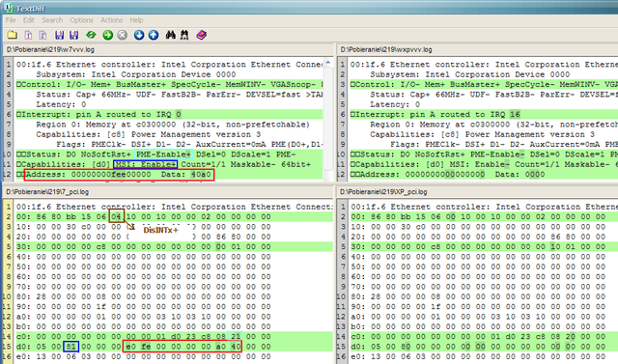The image size is (618, 364).
Task: Click the grey cancel X icon
Action: pos(123,35)
